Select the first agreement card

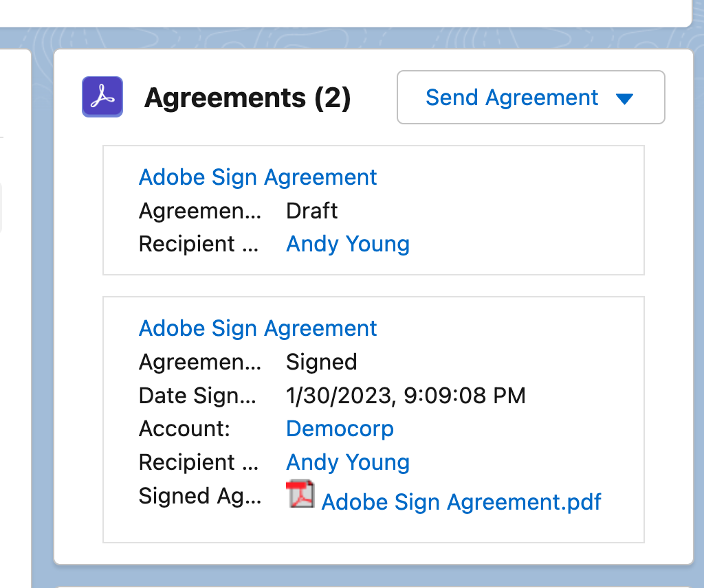[373, 210]
